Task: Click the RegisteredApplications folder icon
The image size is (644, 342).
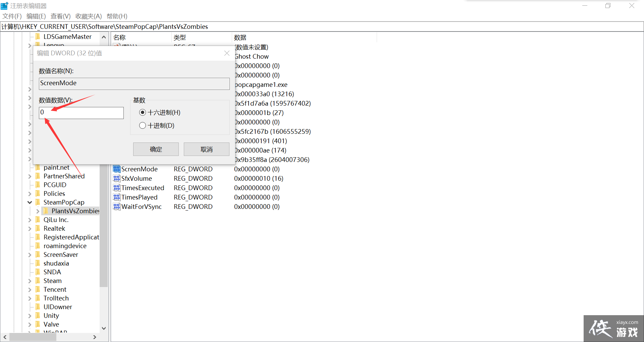Action: coord(38,237)
